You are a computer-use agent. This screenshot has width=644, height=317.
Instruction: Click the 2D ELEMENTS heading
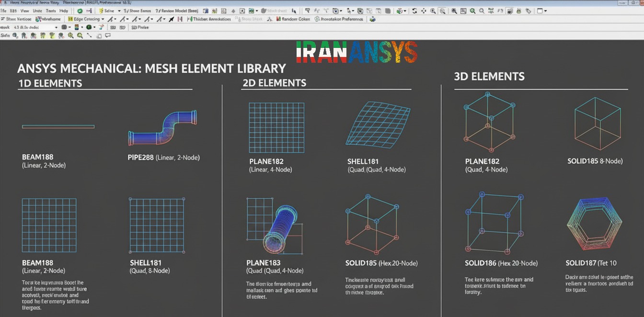(274, 83)
